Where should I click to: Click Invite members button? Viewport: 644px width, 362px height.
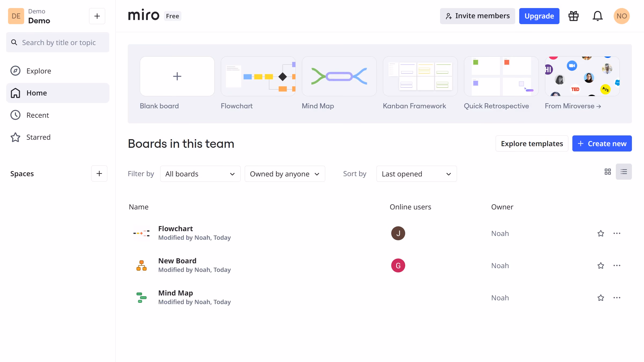tap(477, 16)
